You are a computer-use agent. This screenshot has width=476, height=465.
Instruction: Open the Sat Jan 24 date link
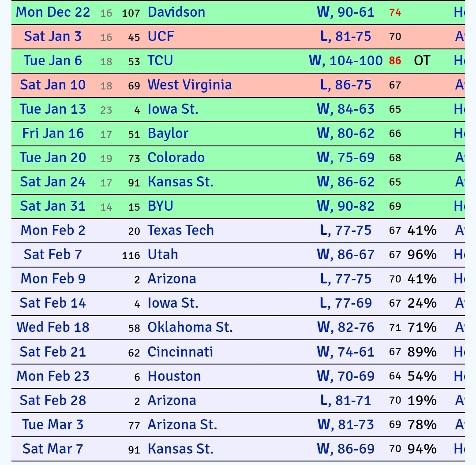[x=53, y=182]
